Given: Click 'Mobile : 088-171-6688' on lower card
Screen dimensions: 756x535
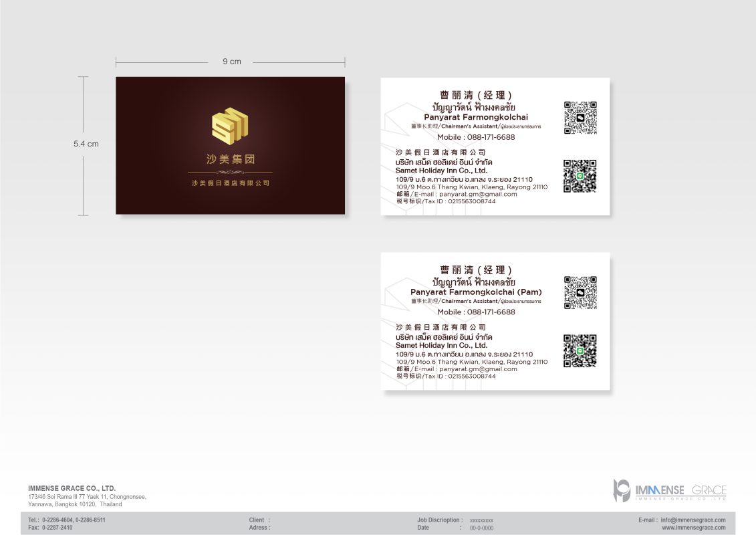Looking at the screenshot, I should tap(476, 312).
